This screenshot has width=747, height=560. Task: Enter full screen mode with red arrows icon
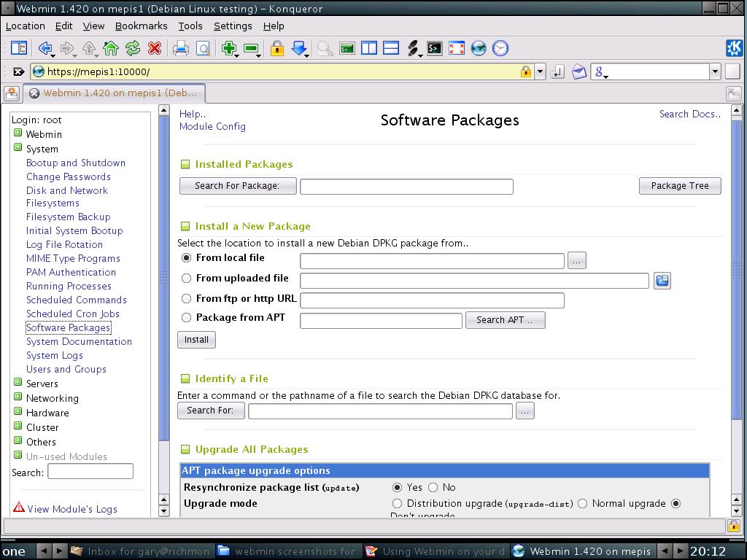pos(457,48)
